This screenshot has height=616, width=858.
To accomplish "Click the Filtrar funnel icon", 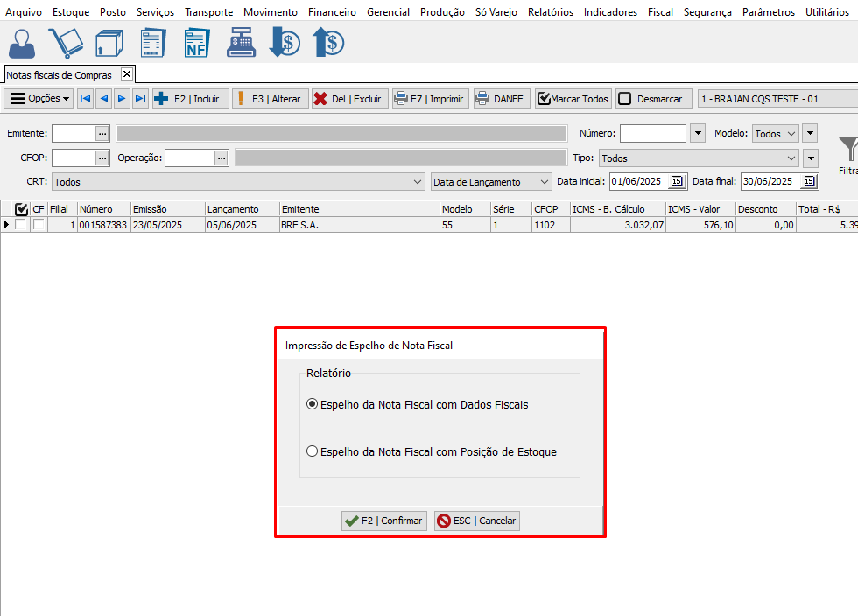I will coord(848,149).
